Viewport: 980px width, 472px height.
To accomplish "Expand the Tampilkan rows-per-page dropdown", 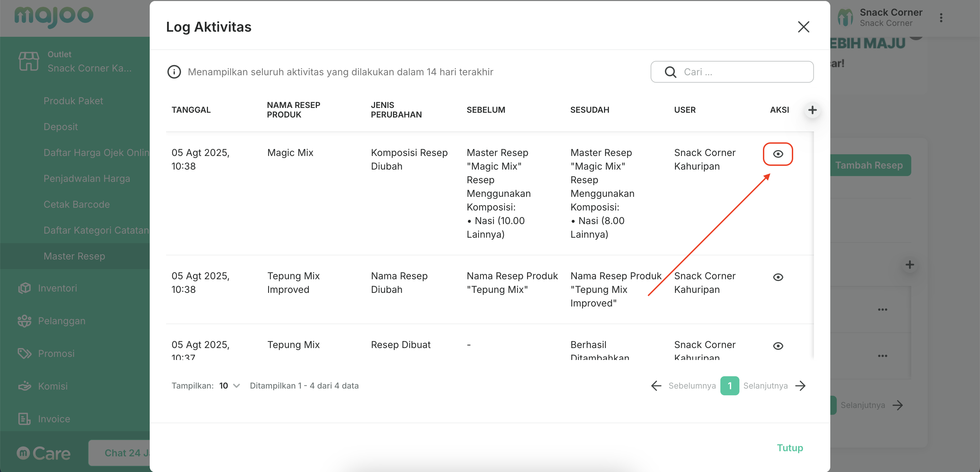I will (x=229, y=386).
